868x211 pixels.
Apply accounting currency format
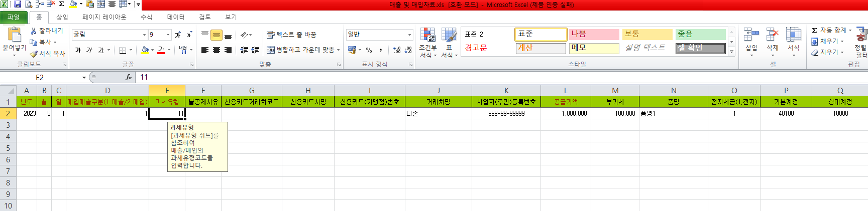[x=352, y=50]
